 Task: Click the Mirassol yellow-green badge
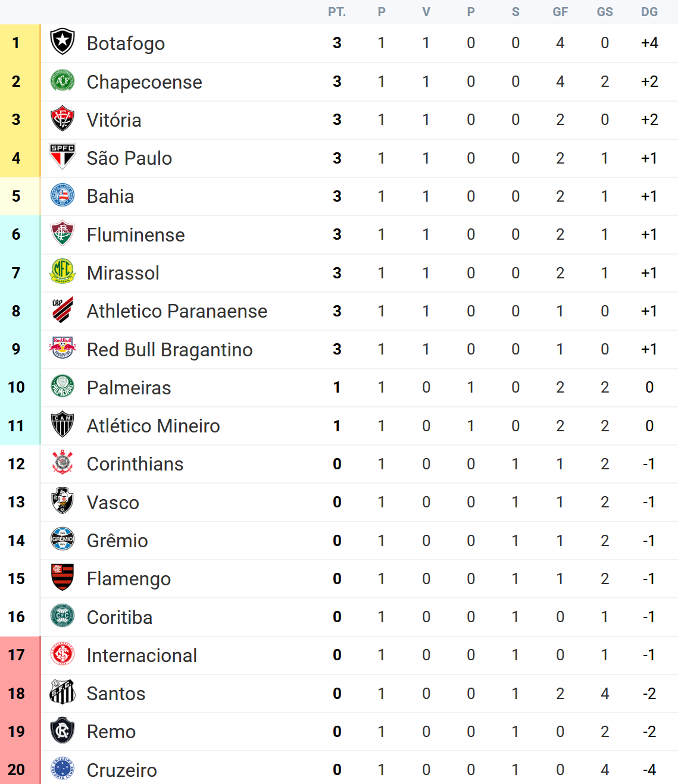click(63, 272)
